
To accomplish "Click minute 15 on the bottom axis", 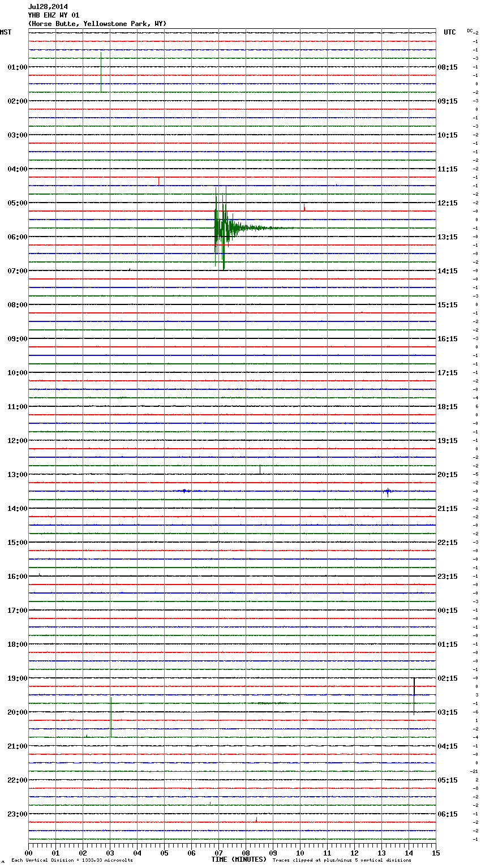I will (436, 853).
